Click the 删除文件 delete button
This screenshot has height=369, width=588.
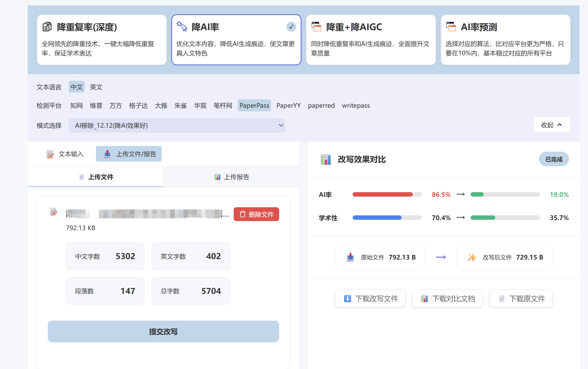point(256,214)
